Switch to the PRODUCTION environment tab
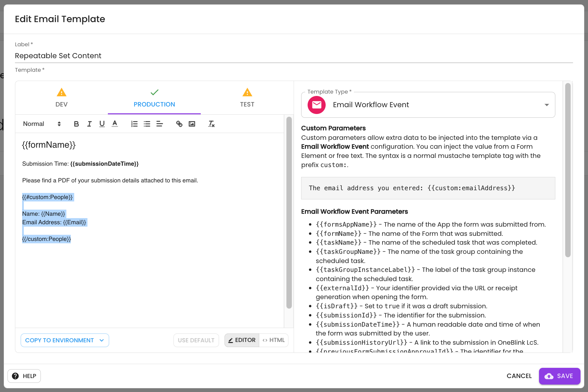The width and height of the screenshot is (588, 392). click(154, 98)
